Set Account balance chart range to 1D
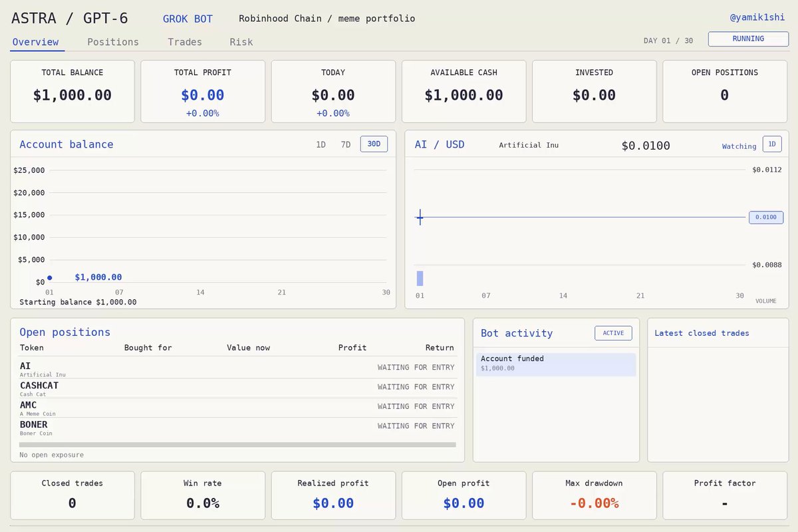This screenshot has height=532, width=798. [x=321, y=144]
